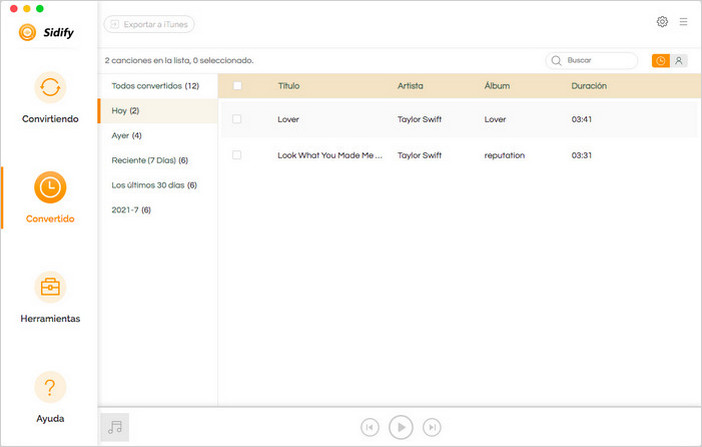Click the reputation album cell

click(x=505, y=156)
